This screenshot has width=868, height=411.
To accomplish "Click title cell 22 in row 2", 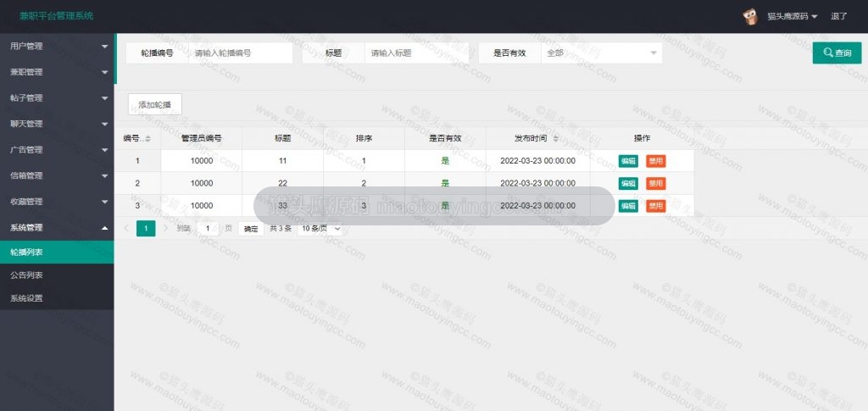I will pos(283,183).
